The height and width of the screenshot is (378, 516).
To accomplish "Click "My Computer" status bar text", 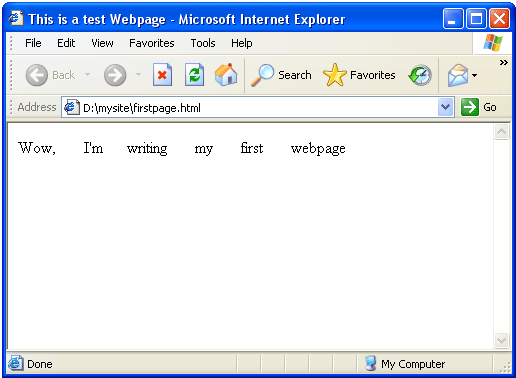I will tap(413, 364).
